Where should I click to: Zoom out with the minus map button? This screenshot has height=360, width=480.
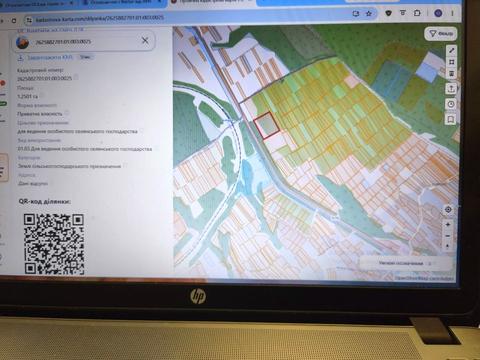(x=448, y=236)
